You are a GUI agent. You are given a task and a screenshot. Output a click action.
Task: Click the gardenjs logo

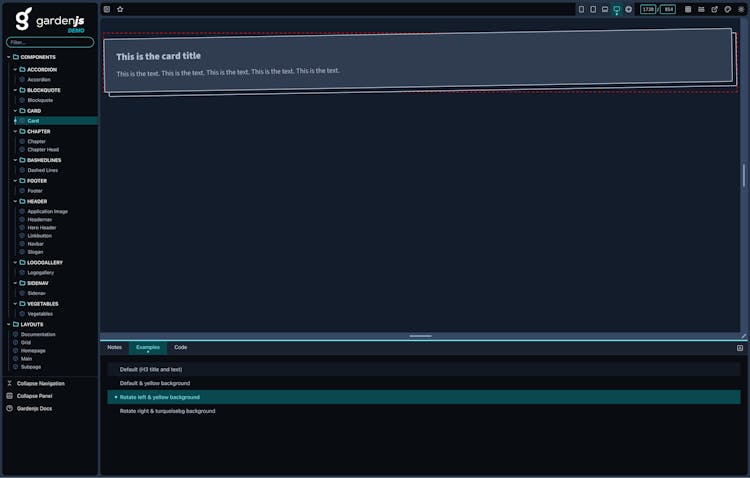point(50,20)
